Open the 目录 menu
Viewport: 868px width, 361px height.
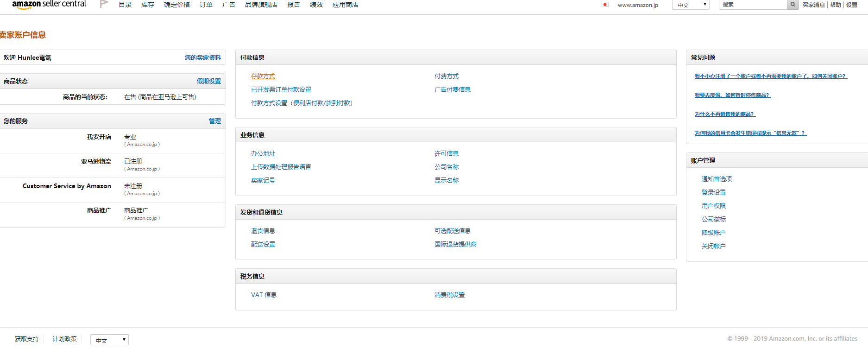click(125, 5)
